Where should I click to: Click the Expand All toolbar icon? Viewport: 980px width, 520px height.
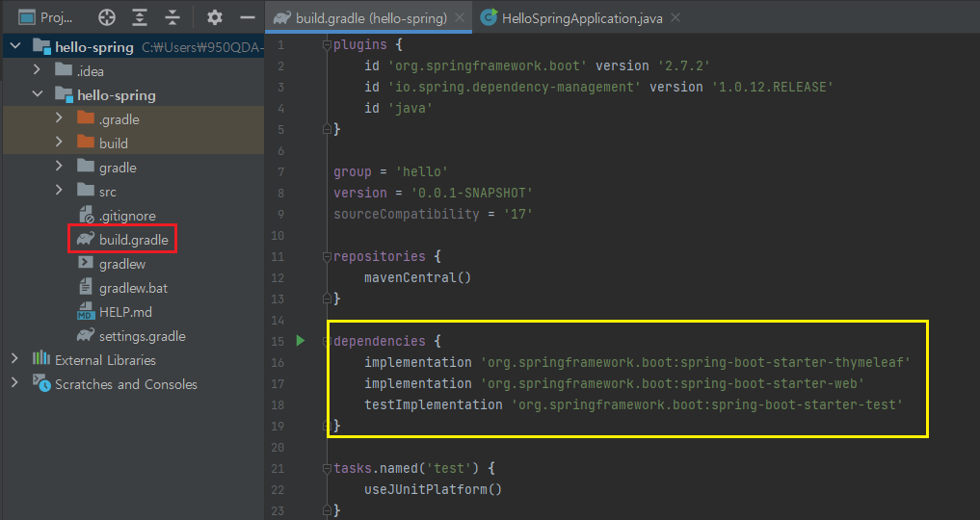tap(140, 17)
